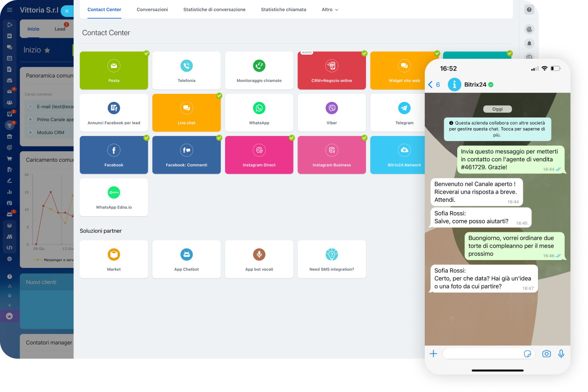The width and height of the screenshot is (588, 392).
Task: Tap the back chevron in phone chat
Action: pos(430,85)
